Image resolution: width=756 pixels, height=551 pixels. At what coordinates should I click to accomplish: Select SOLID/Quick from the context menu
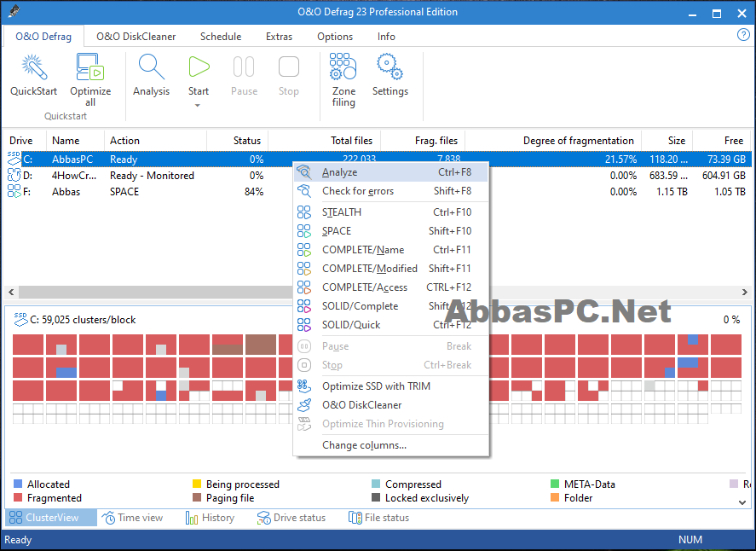click(391, 325)
